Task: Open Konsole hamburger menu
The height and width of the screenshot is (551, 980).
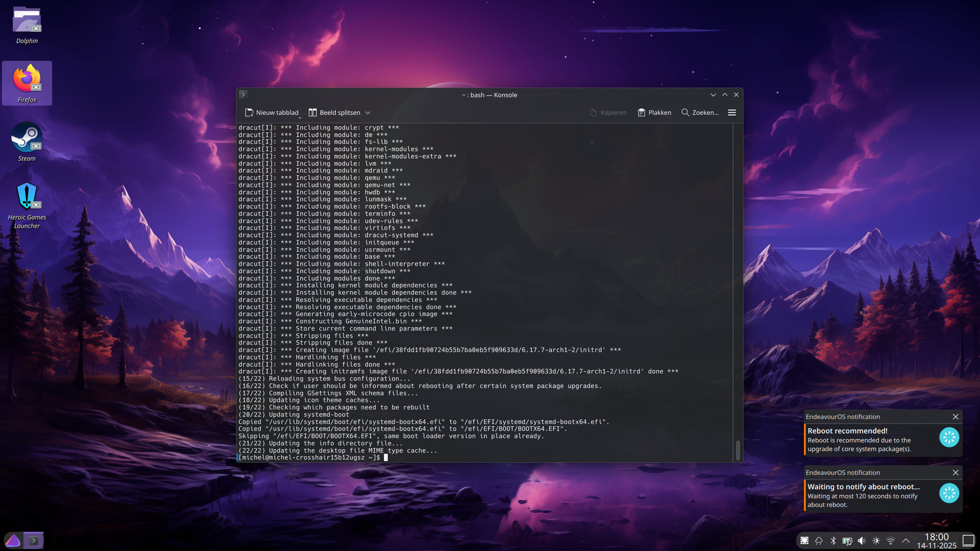Action: click(732, 113)
